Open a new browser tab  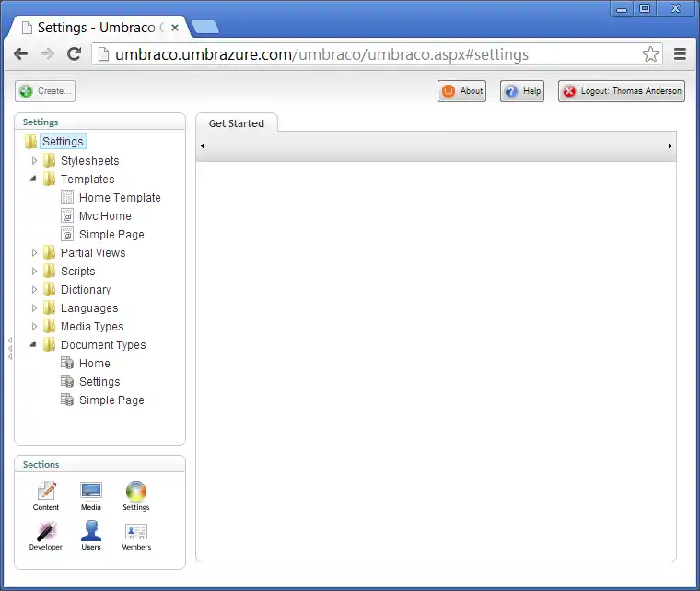pos(205,28)
